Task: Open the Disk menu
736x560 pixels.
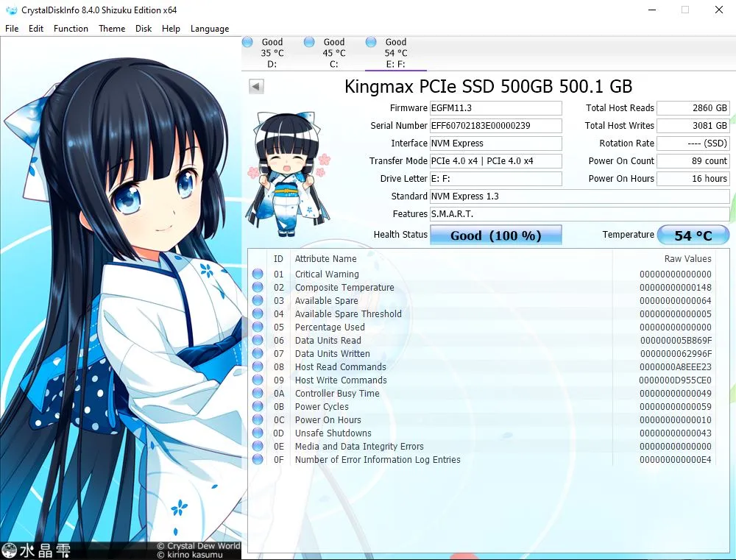Action: [144, 29]
